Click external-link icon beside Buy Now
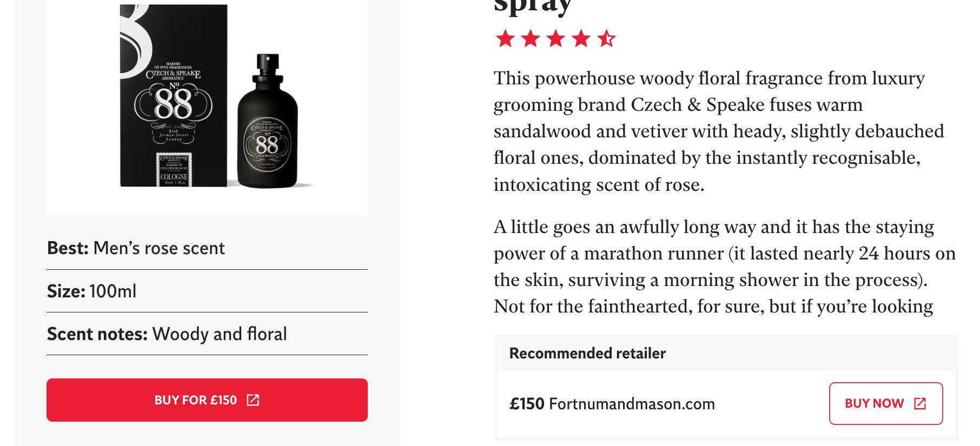Viewport: 980px width, 446px height. (920, 403)
